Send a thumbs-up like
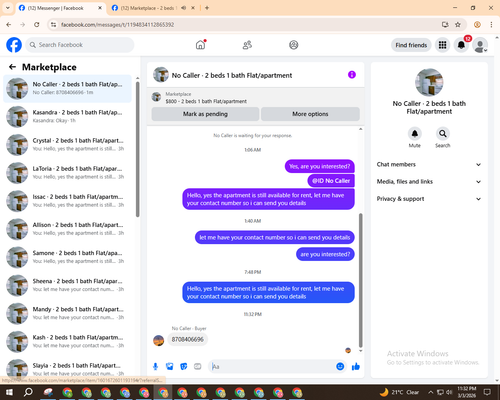500x400 pixels. click(356, 367)
